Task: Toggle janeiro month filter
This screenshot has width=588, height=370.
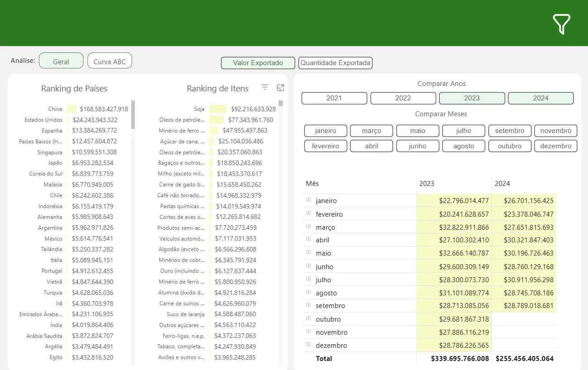Action: (x=326, y=131)
